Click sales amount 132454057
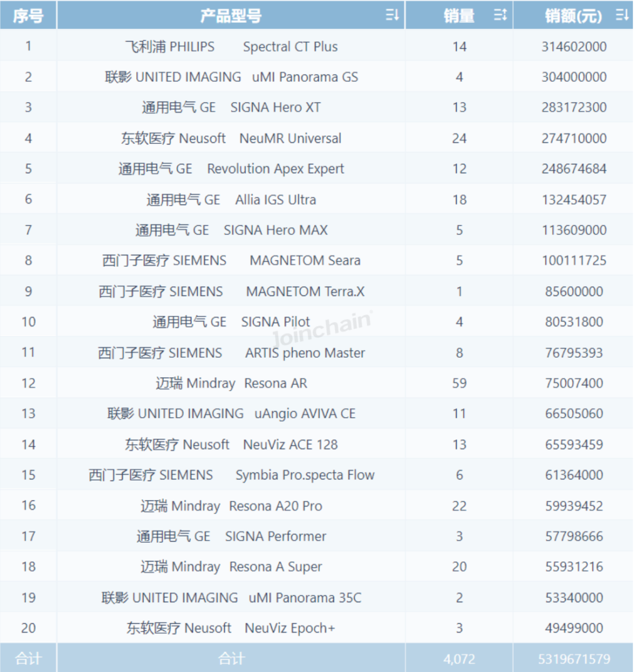The image size is (634, 672). click(574, 199)
